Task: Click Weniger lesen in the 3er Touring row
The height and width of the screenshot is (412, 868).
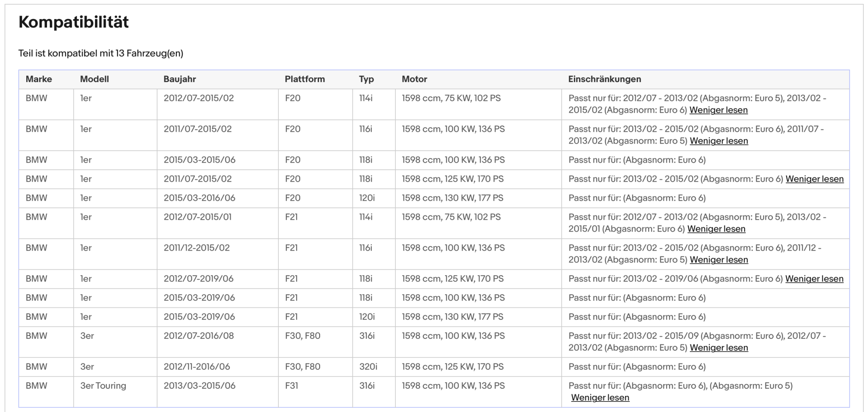Action: 600,398
